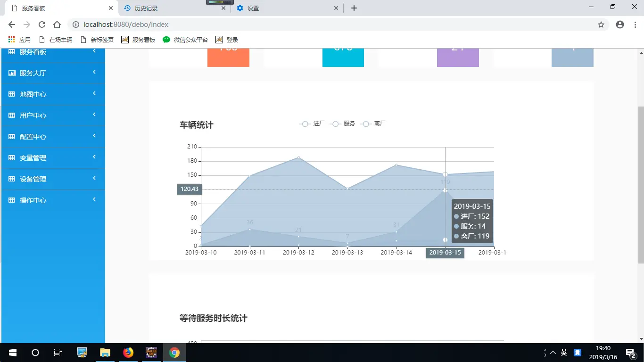Close the 历史记录 tab
Image resolution: width=644 pixels, height=362 pixels.
[224, 8]
